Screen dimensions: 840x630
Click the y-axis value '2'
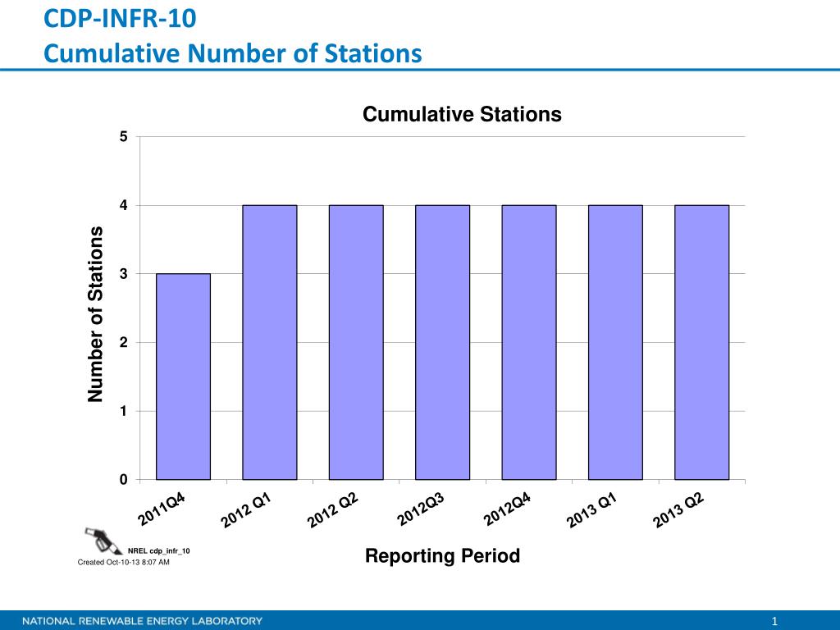[124, 342]
